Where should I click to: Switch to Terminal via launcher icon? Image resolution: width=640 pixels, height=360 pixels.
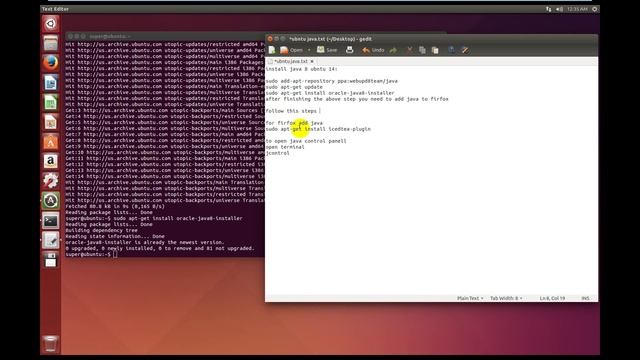point(51,220)
